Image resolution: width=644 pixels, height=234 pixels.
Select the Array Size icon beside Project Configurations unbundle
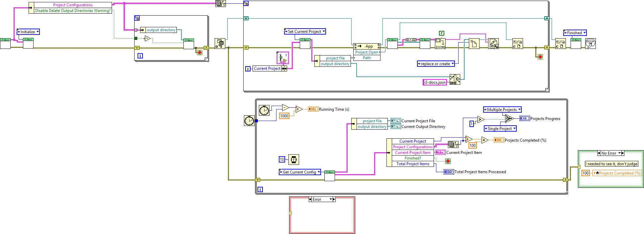pos(453,144)
